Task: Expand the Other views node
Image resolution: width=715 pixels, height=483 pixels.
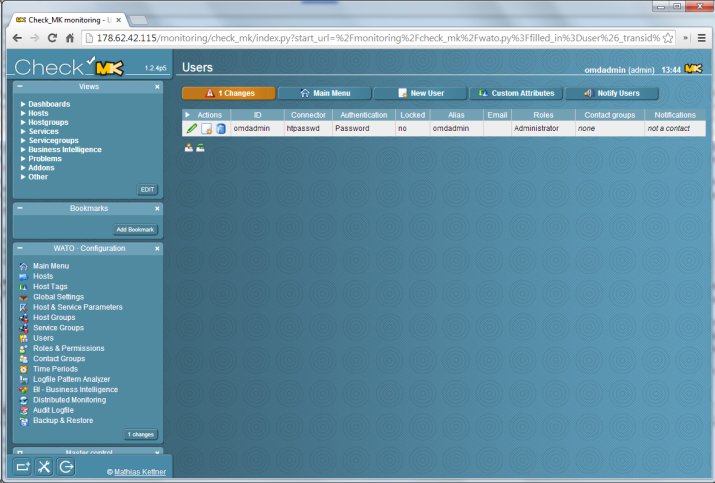Action: click(x=23, y=177)
